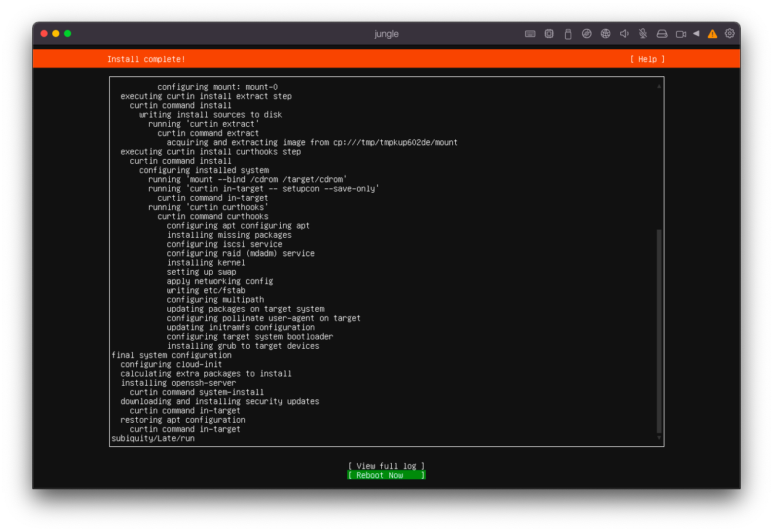Viewport: 773px width, 532px height.
Task: Click the orange warning triangle icon
Action: pyautogui.click(x=712, y=34)
